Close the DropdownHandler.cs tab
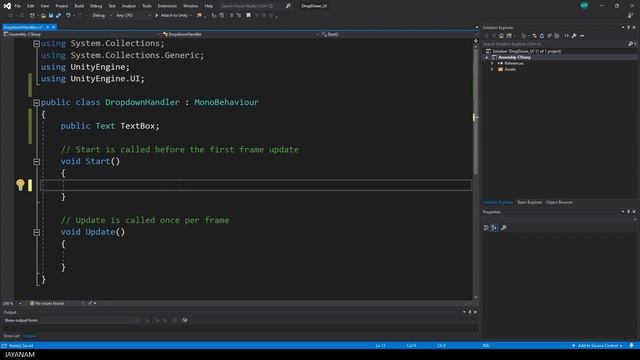This screenshot has height=360, width=640. pyautogui.click(x=53, y=27)
